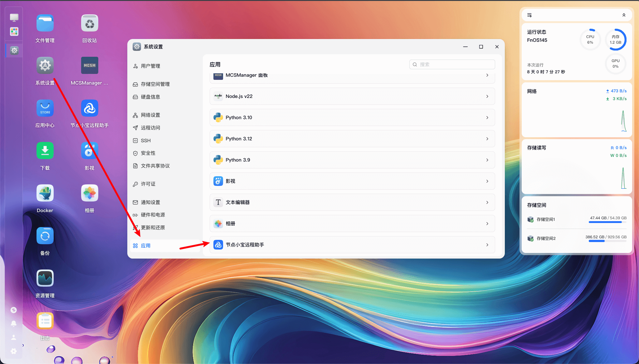Open the 文件管理 folder icon
The image size is (639, 364).
[45, 23]
